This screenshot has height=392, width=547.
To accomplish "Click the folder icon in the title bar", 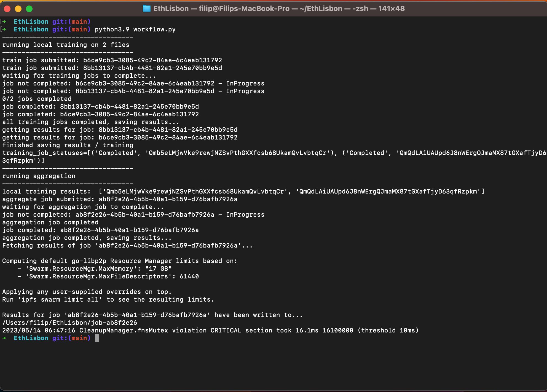I will [x=147, y=9].
